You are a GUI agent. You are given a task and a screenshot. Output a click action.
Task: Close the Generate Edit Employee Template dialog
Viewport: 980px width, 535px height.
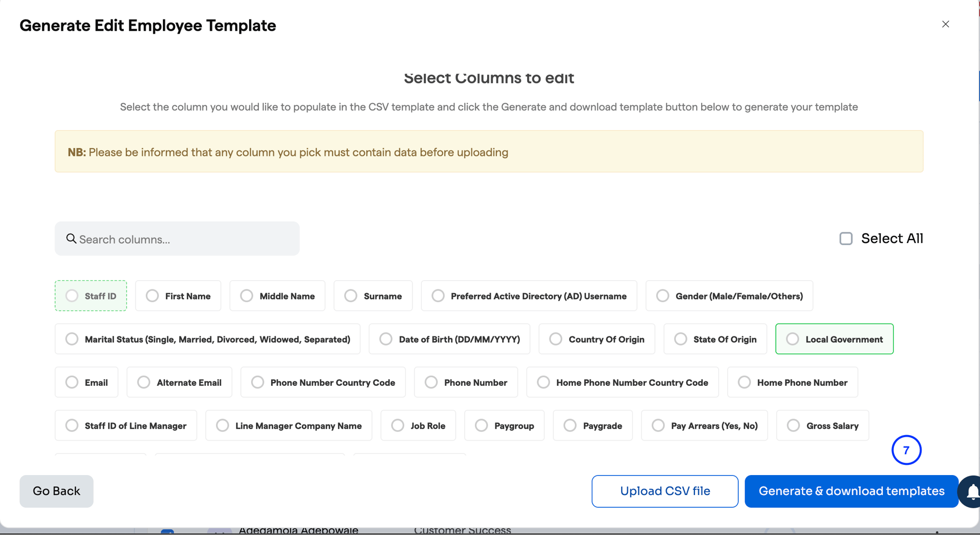point(945,24)
